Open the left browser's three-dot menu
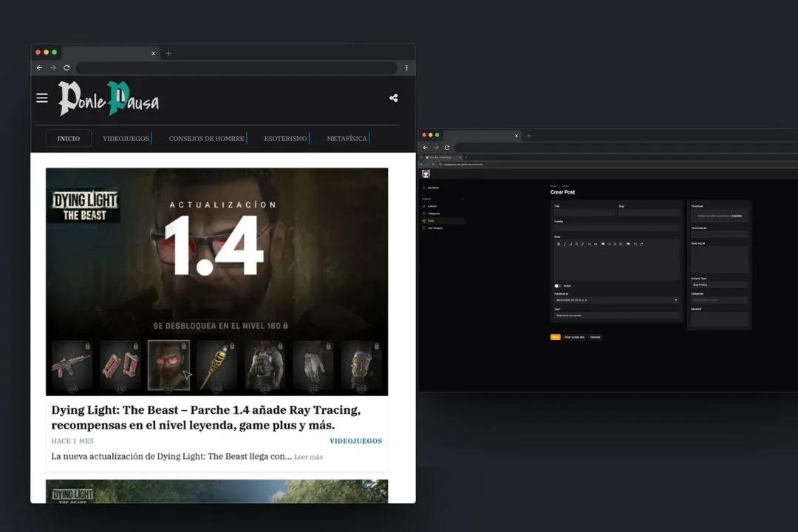The width and height of the screenshot is (798, 532). click(x=406, y=68)
